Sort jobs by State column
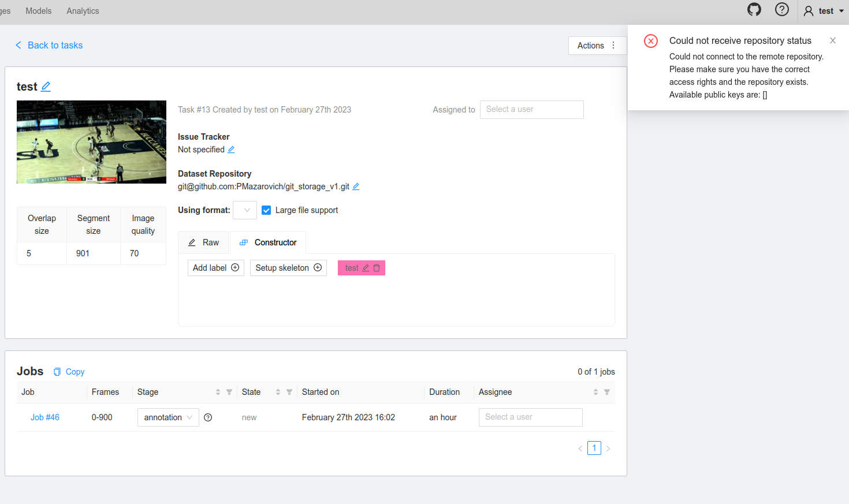849x504 pixels. point(278,392)
